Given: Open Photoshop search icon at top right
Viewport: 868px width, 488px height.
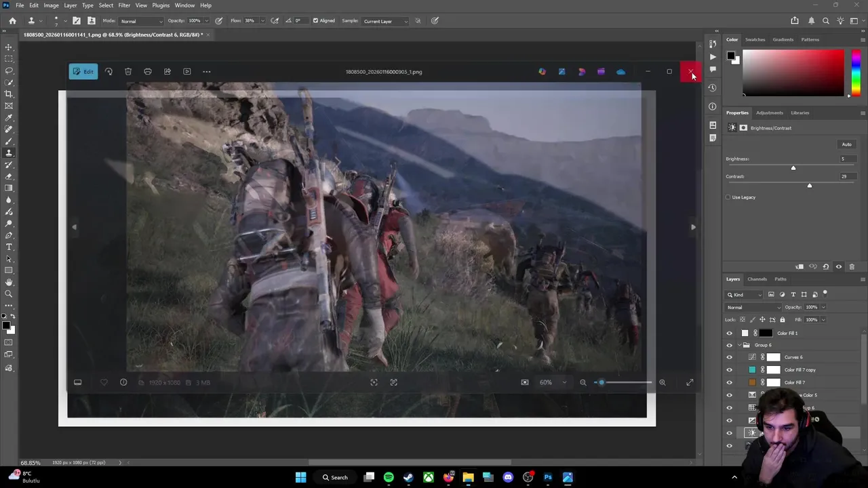Looking at the screenshot, I should pyautogui.click(x=826, y=21).
